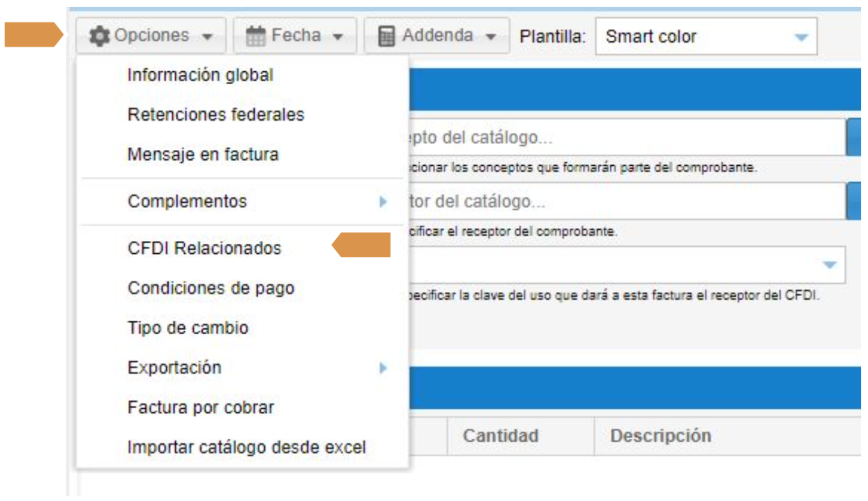Click the calendar icon on Fecha

(x=255, y=36)
